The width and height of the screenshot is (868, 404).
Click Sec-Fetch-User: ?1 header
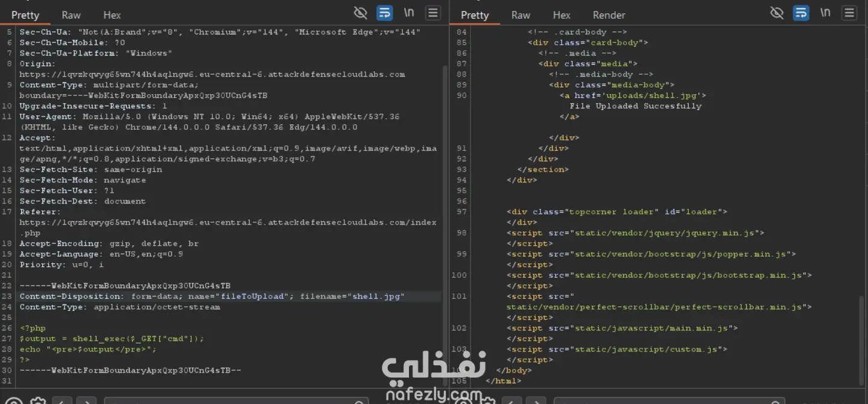67,191
